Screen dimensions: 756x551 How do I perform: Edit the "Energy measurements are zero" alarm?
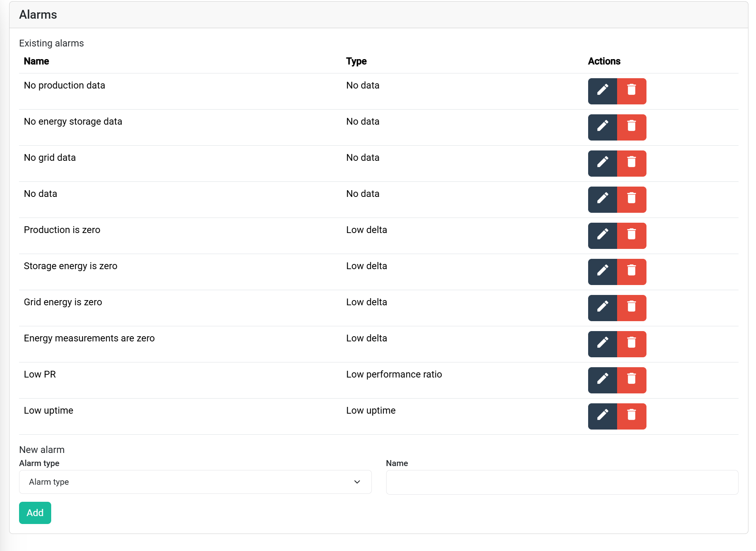tap(602, 344)
